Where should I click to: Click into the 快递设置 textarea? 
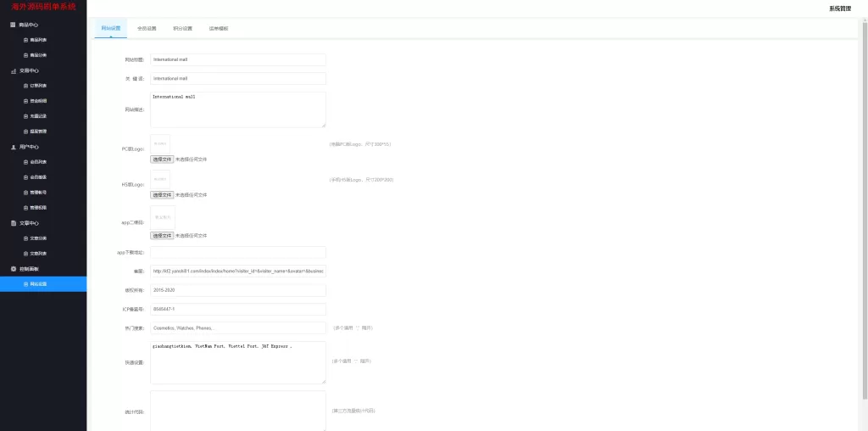point(238,362)
